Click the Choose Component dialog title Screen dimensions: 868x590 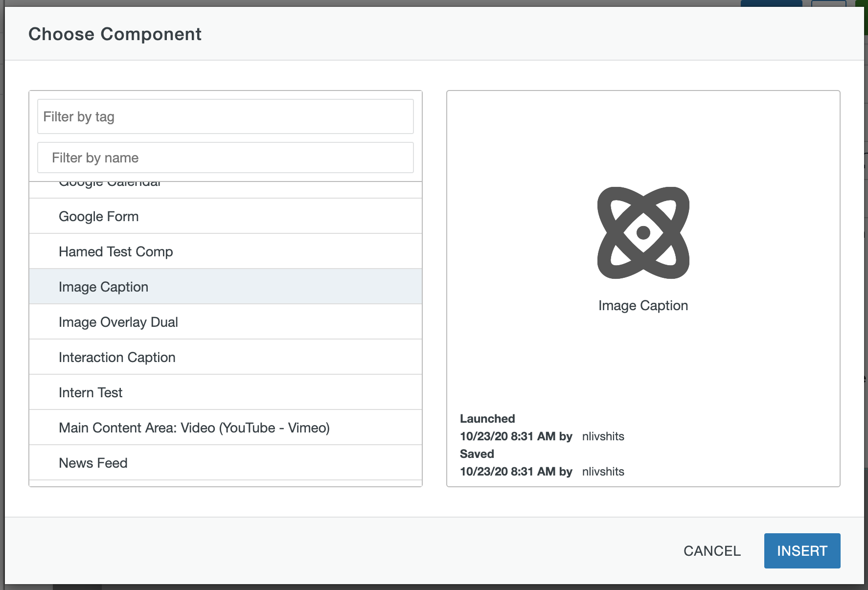click(115, 34)
